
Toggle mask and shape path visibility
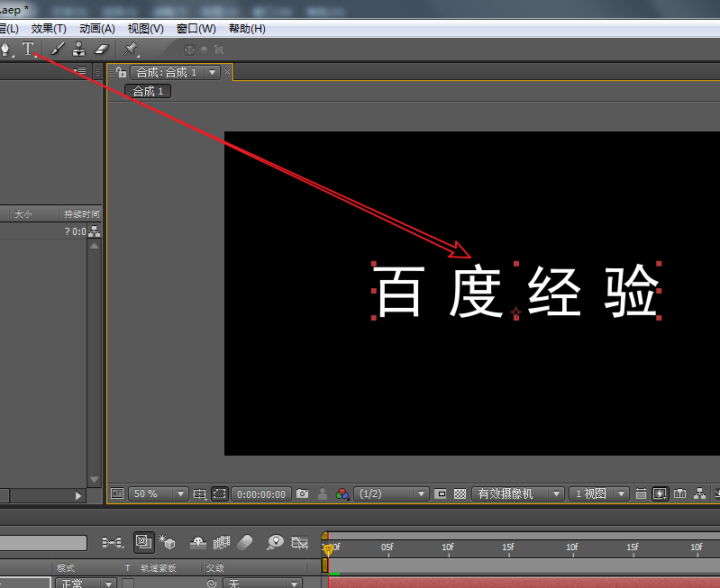point(220,493)
